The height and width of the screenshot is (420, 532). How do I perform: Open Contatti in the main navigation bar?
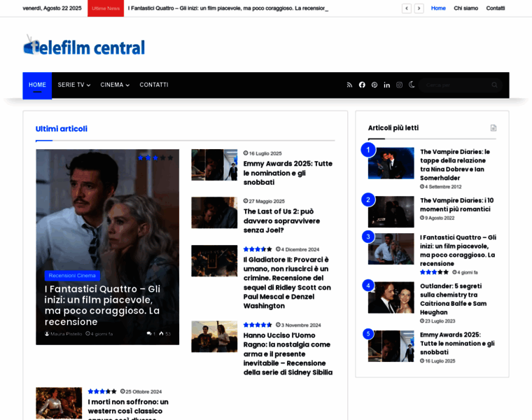(154, 85)
